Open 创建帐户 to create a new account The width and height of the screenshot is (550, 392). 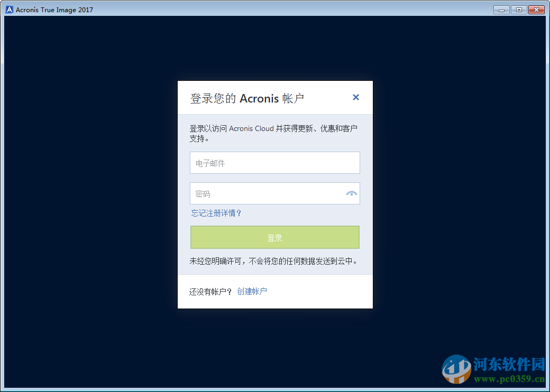pos(252,291)
